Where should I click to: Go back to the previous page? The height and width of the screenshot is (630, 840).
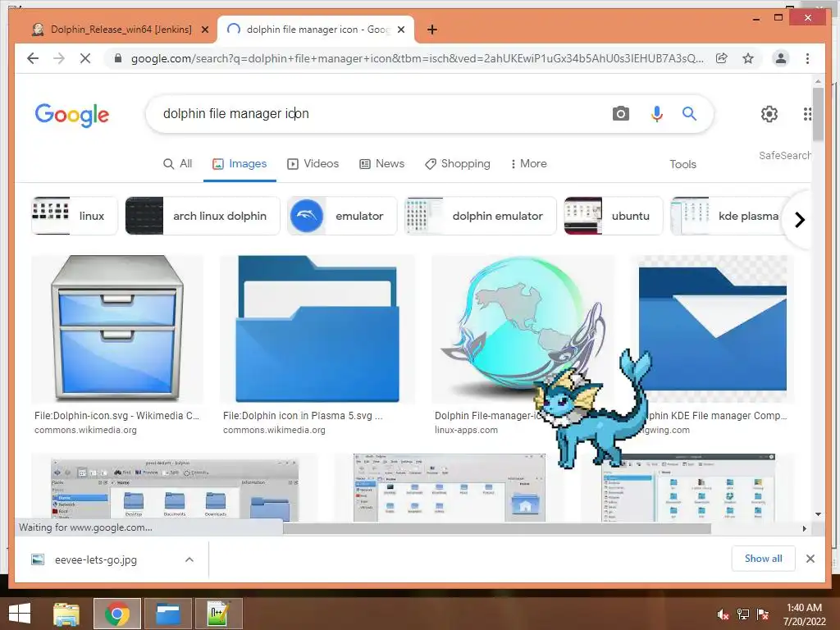point(33,58)
